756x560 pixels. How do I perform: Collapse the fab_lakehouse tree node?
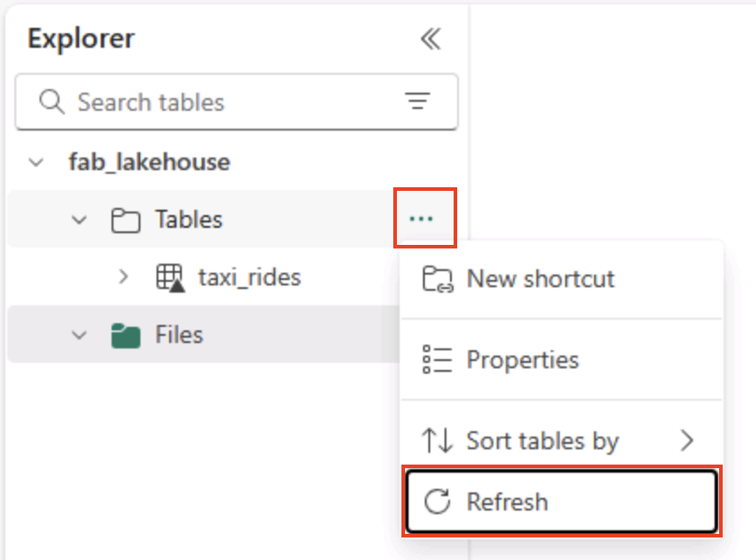coord(37,163)
